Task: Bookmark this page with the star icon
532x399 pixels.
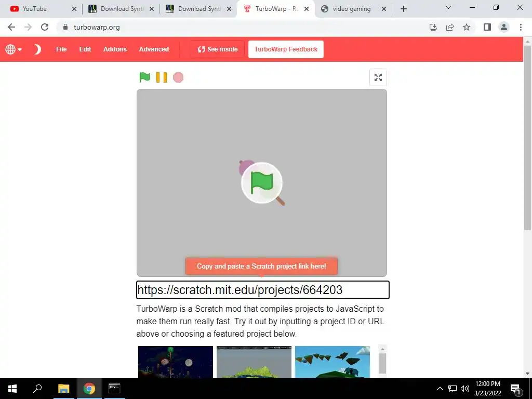Action: (467, 27)
